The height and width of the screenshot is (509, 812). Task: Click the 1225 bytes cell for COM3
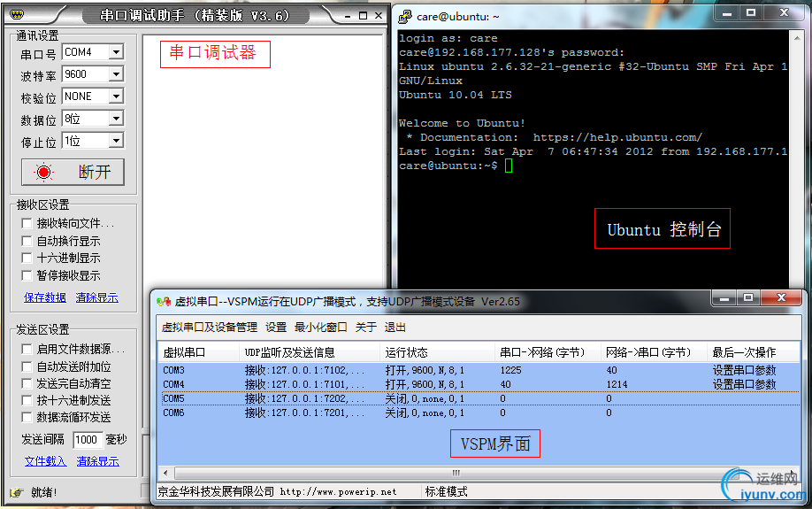(510, 370)
